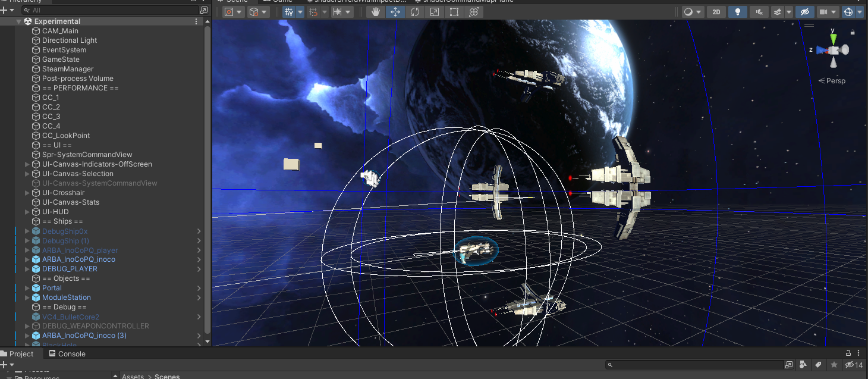Screen dimensions: 868x379
Task: Enable 2D view mode
Action: point(716,12)
